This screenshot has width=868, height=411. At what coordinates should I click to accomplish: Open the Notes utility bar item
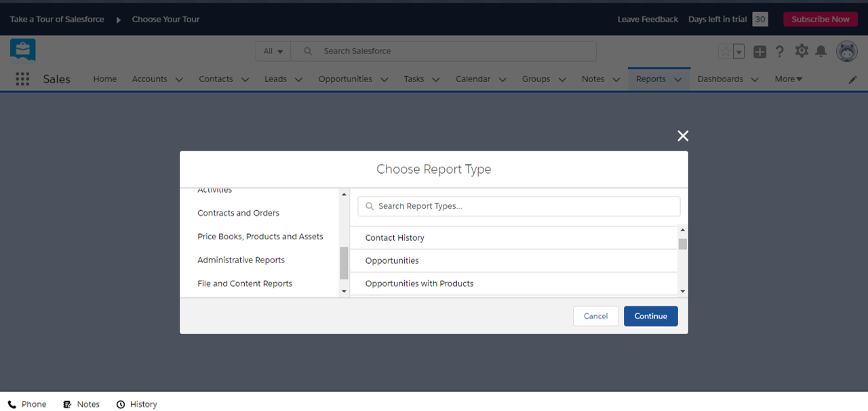click(81, 404)
